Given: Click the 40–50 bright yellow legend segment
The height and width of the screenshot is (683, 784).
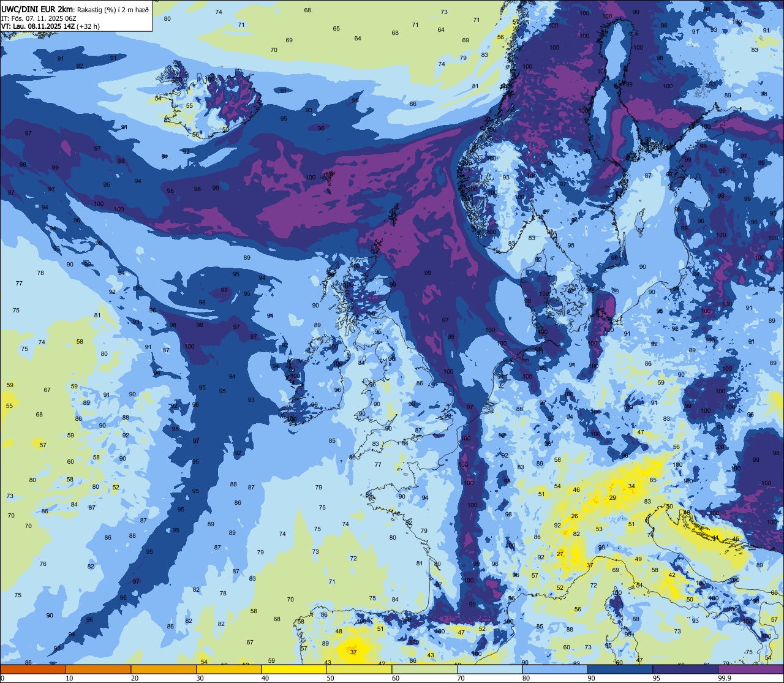Looking at the screenshot, I should (294, 669).
